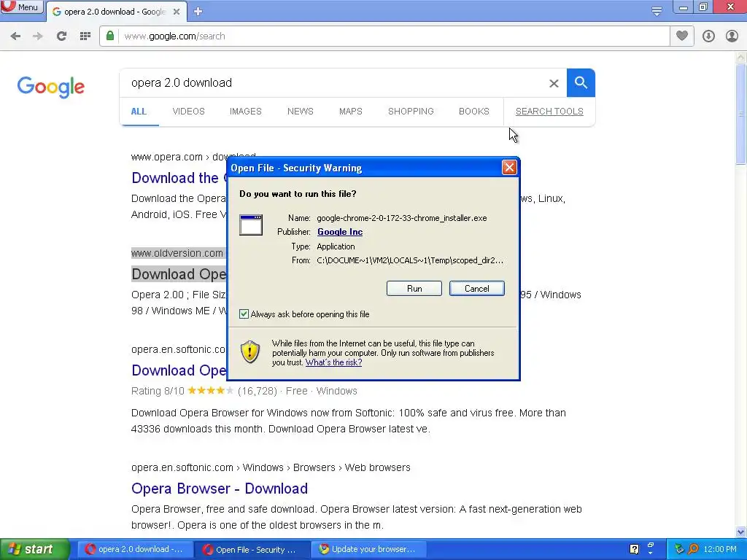Switch to the MAPS tab

click(351, 112)
